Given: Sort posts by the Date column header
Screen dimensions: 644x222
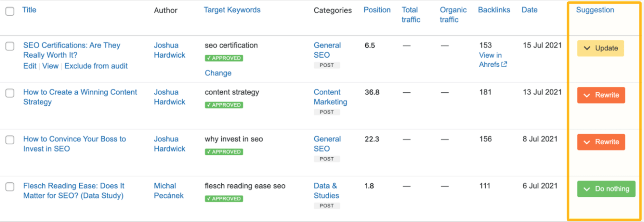Looking at the screenshot, I should point(529,10).
